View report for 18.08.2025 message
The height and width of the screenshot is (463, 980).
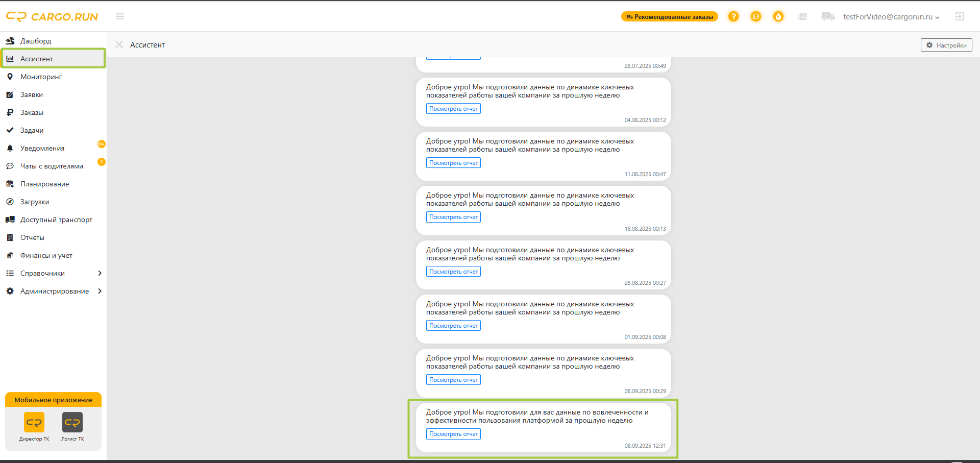(x=453, y=217)
